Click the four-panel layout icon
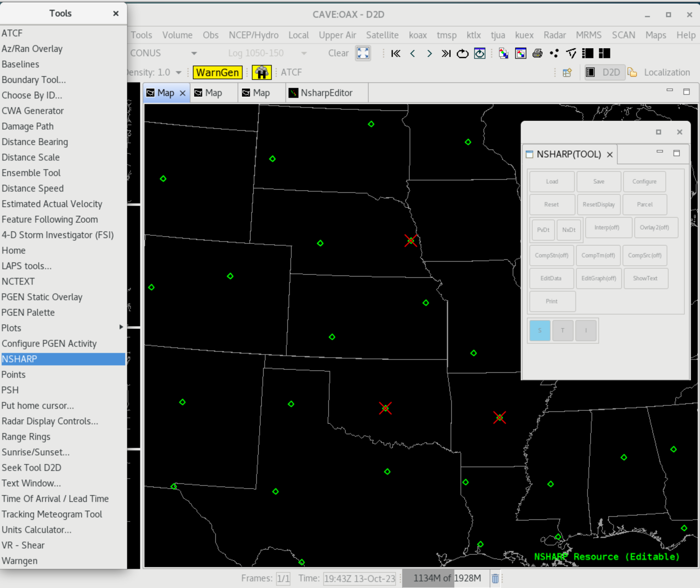This screenshot has width=700, height=588. pyautogui.click(x=604, y=53)
